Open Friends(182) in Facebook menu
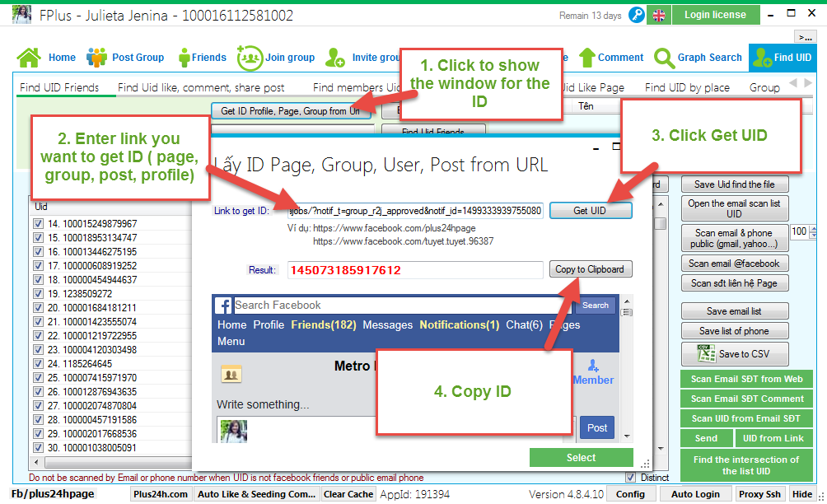 [324, 324]
